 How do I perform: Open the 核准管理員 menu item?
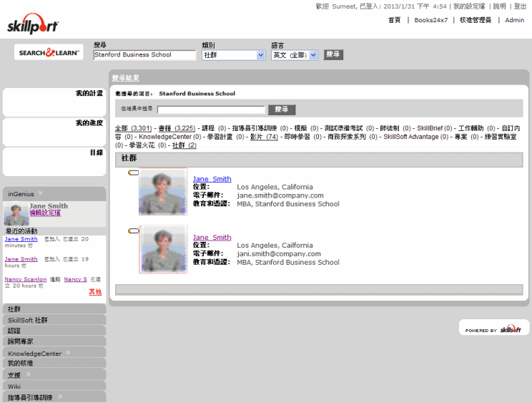tap(476, 20)
